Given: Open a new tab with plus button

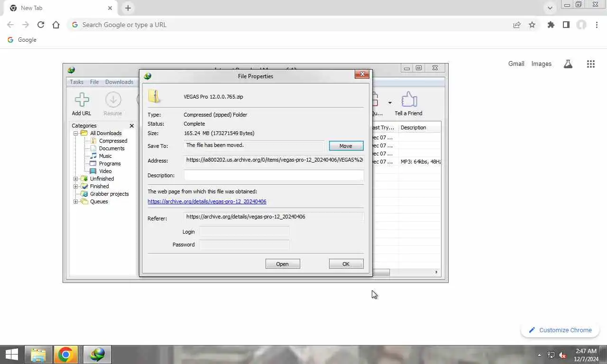Looking at the screenshot, I should (x=128, y=8).
